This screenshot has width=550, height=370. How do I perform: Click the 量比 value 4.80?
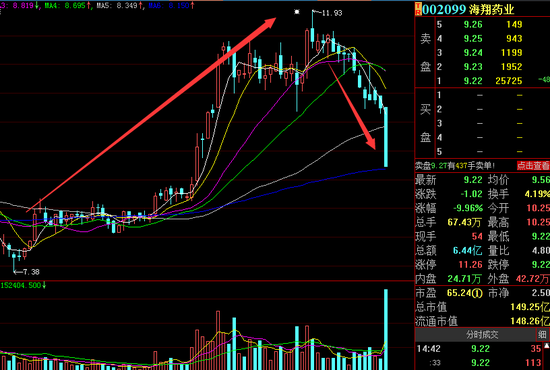[541, 250]
